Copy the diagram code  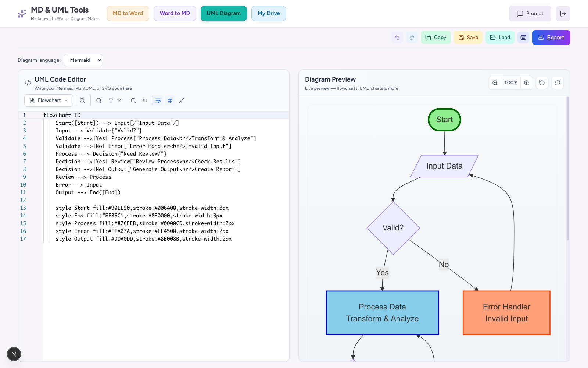[436, 38]
